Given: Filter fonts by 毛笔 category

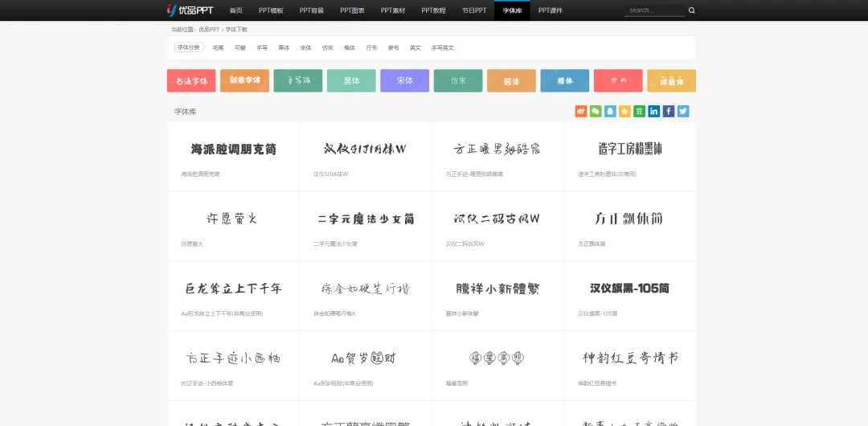Looking at the screenshot, I should [x=218, y=48].
